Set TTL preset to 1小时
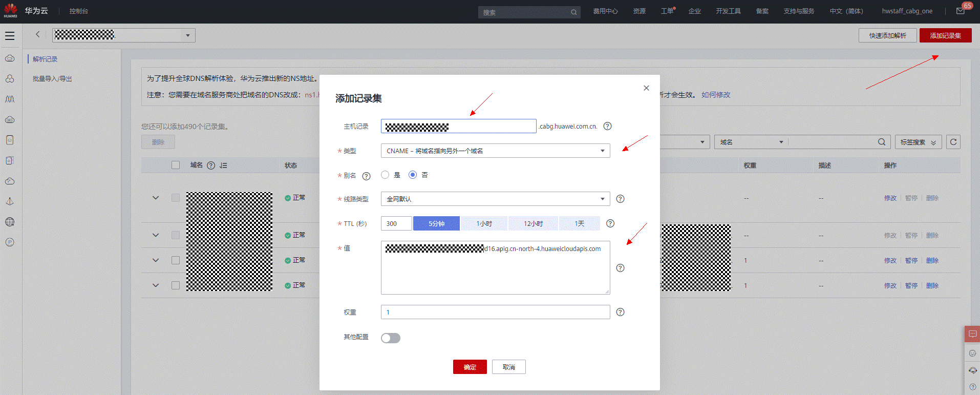 tap(484, 223)
